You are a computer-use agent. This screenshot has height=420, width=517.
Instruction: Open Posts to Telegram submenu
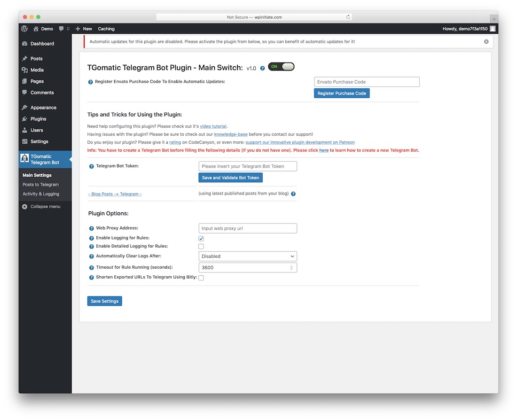point(40,185)
